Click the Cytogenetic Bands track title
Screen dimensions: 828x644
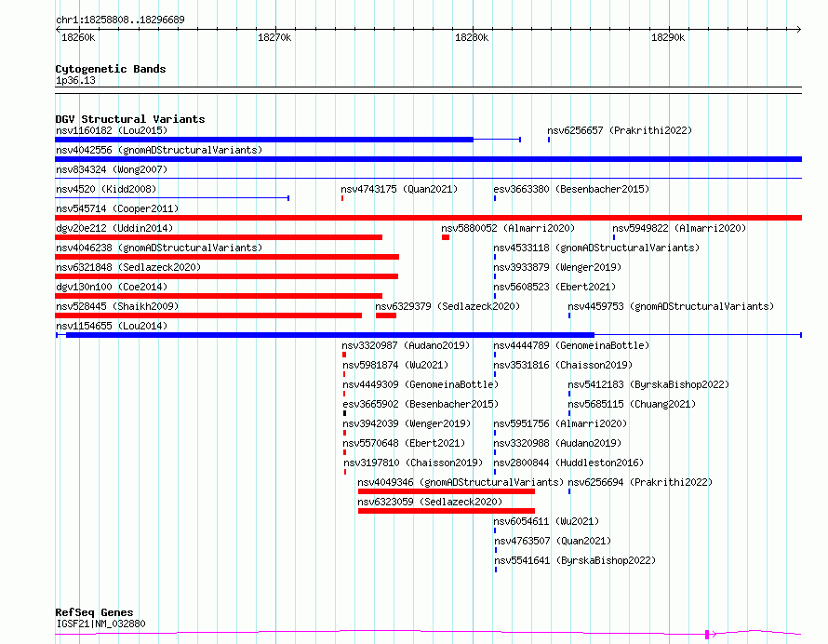[111, 69]
